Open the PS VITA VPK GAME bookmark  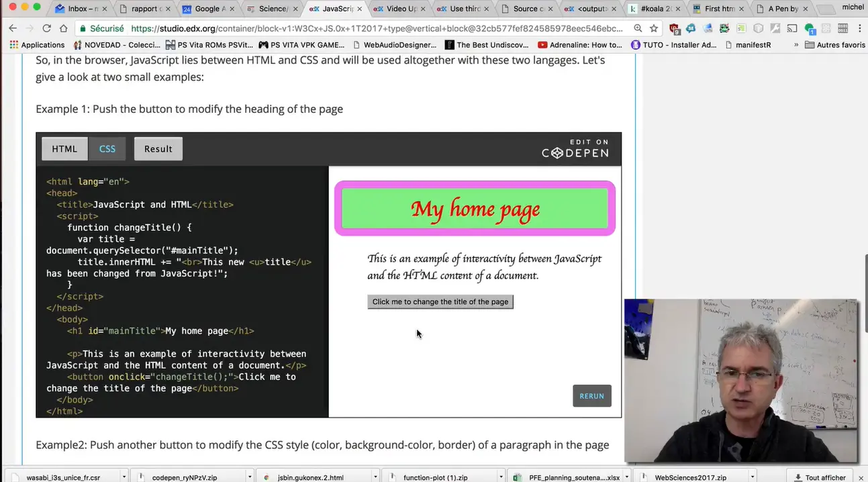tap(301, 45)
